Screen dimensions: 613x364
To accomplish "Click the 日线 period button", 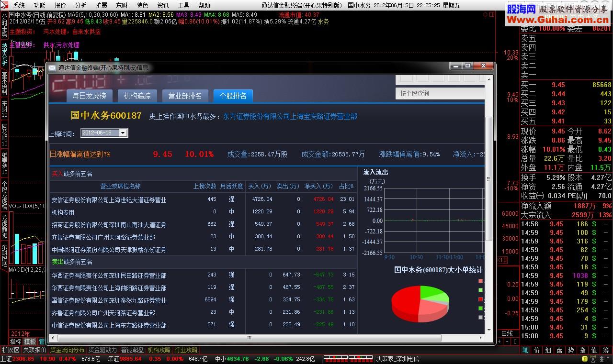I will [507, 333].
